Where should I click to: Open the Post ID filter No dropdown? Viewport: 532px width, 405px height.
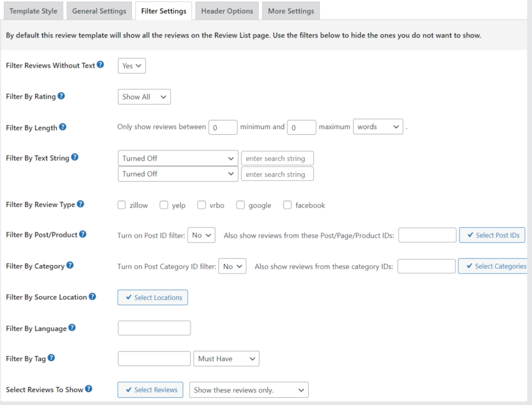[x=201, y=236]
